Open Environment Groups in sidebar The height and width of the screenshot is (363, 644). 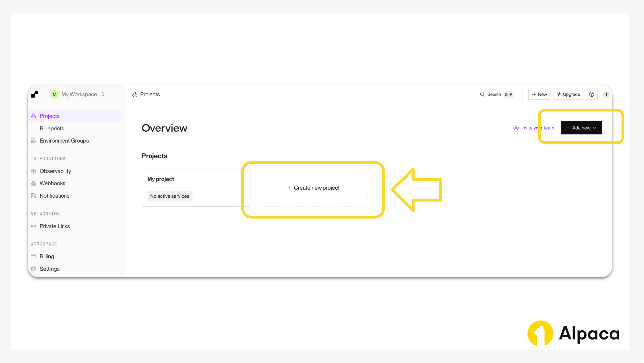64,141
